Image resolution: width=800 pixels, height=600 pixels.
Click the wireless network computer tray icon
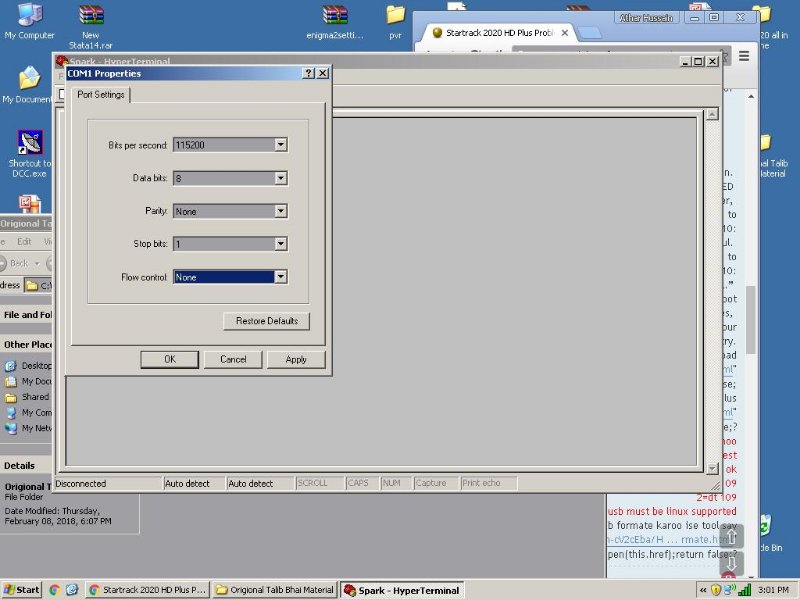coord(729,590)
